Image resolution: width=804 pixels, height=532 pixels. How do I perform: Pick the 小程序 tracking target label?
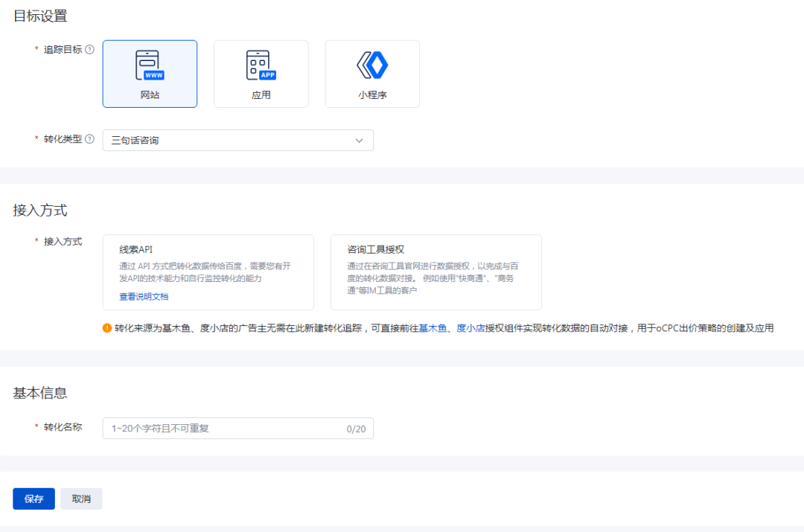click(372, 95)
